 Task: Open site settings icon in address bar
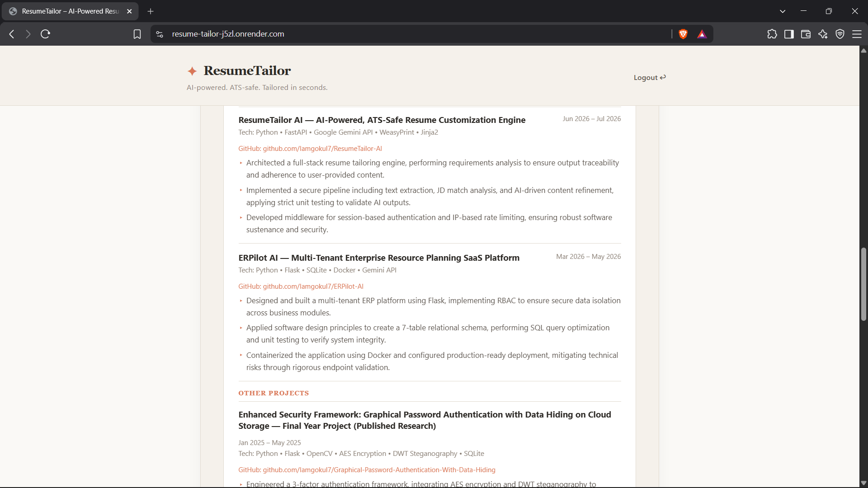[x=160, y=34]
